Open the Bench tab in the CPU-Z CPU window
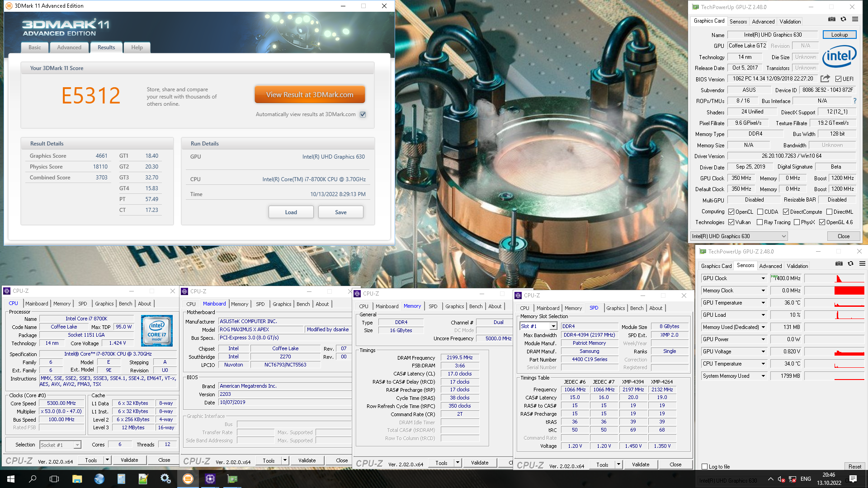This screenshot has height=488, width=868. click(126, 304)
